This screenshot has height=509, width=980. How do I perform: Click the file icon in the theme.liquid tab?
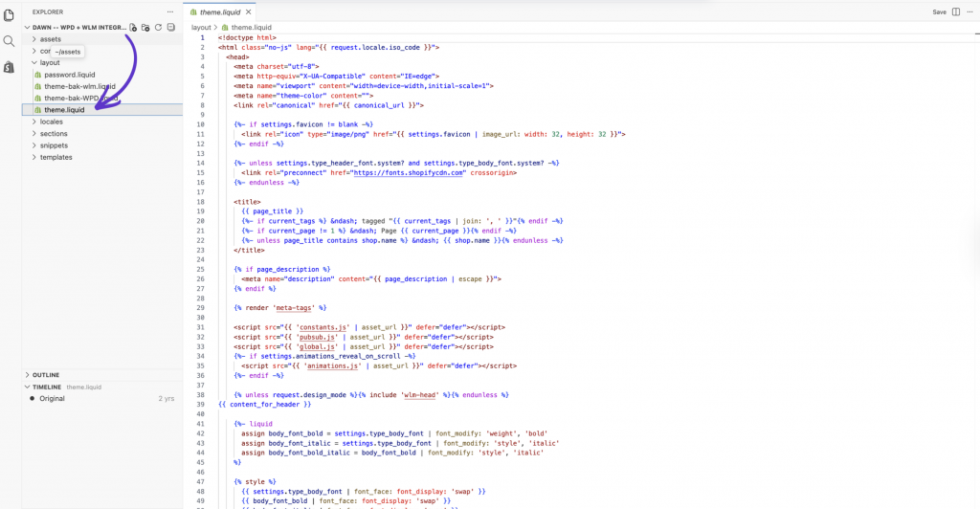tap(193, 11)
